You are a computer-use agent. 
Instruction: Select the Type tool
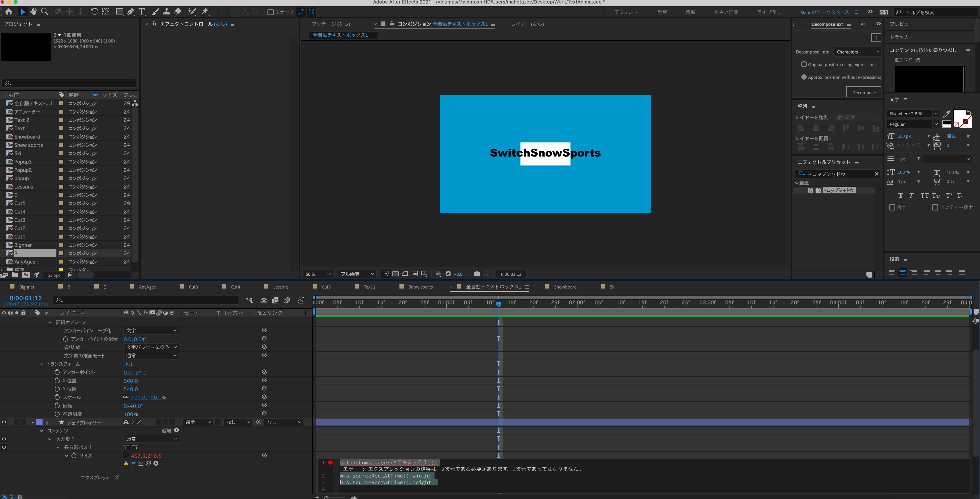pyautogui.click(x=142, y=12)
